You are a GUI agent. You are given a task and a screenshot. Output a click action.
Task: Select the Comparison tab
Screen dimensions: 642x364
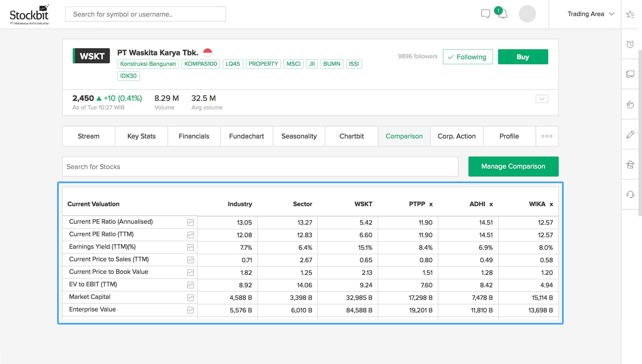coord(404,136)
